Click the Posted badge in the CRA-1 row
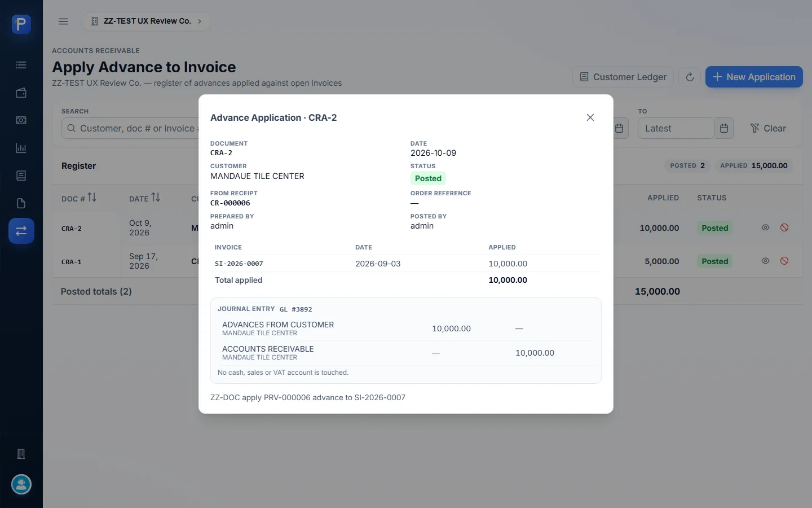 pyautogui.click(x=715, y=261)
